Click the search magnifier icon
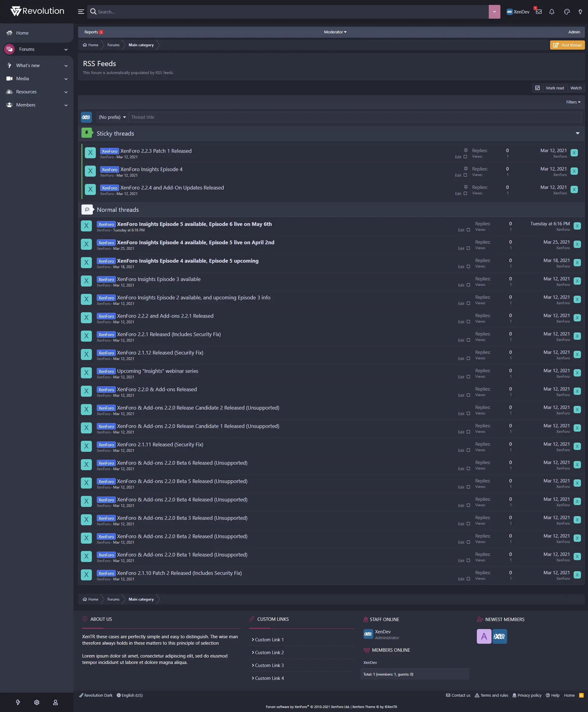The image size is (588, 712). [93, 12]
